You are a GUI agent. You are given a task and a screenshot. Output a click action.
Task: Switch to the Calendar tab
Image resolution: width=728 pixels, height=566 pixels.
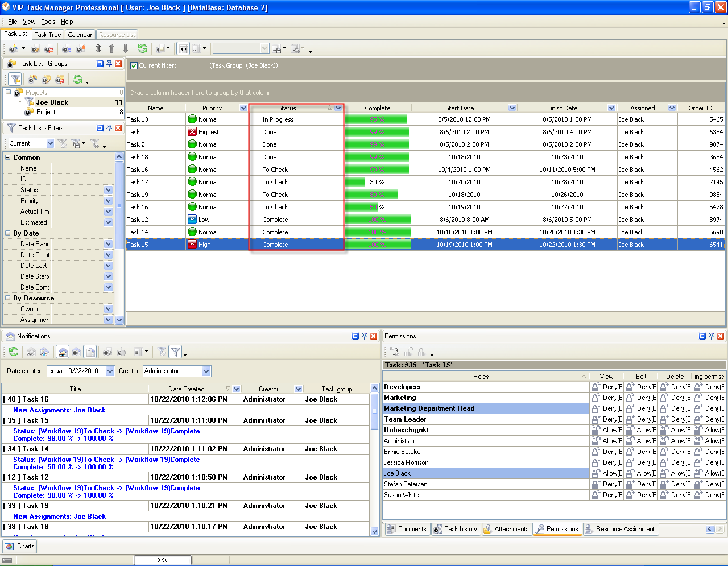(80, 35)
